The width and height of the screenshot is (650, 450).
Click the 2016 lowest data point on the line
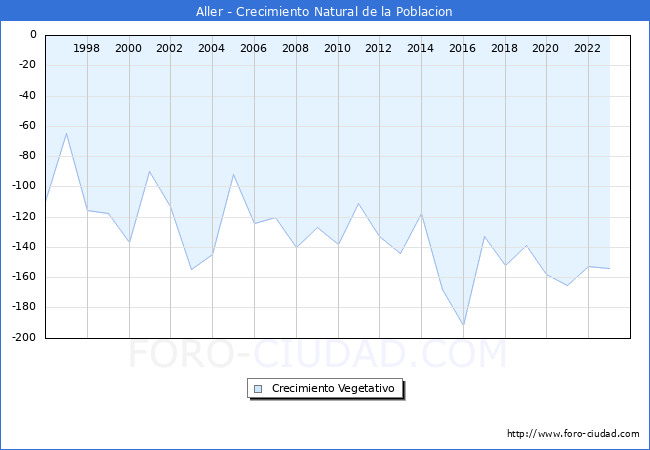click(463, 325)
